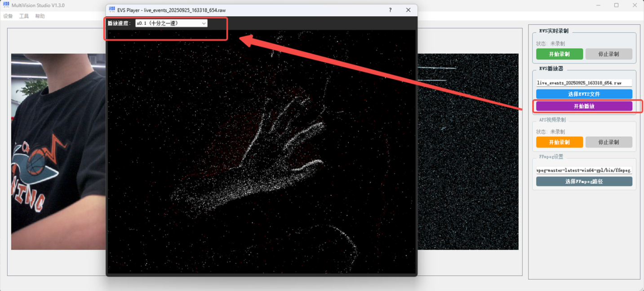Click the MultiVision Studio app icon in title bar
644x291 pixels.
pyautogui.click(x=6, y=5)
